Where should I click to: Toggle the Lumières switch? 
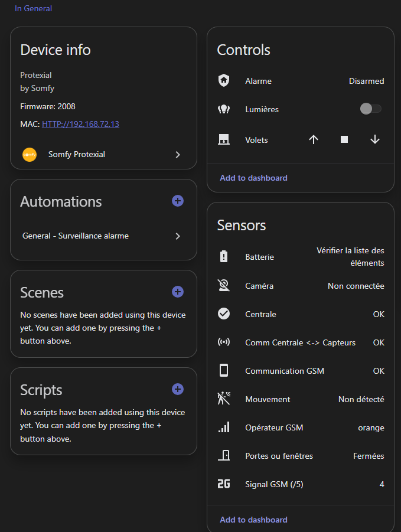(x=371, y=109)
